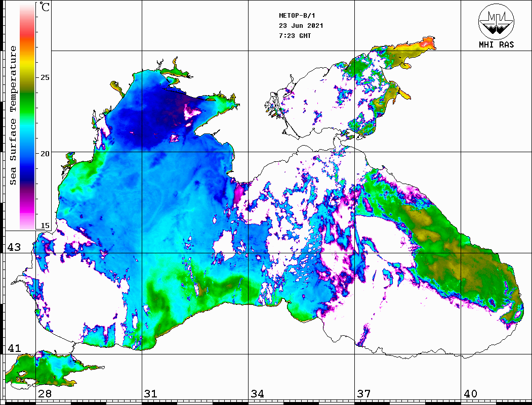Click longitude label "40"
Viewport: 532px width, 405px height.
tap(470, 393)
